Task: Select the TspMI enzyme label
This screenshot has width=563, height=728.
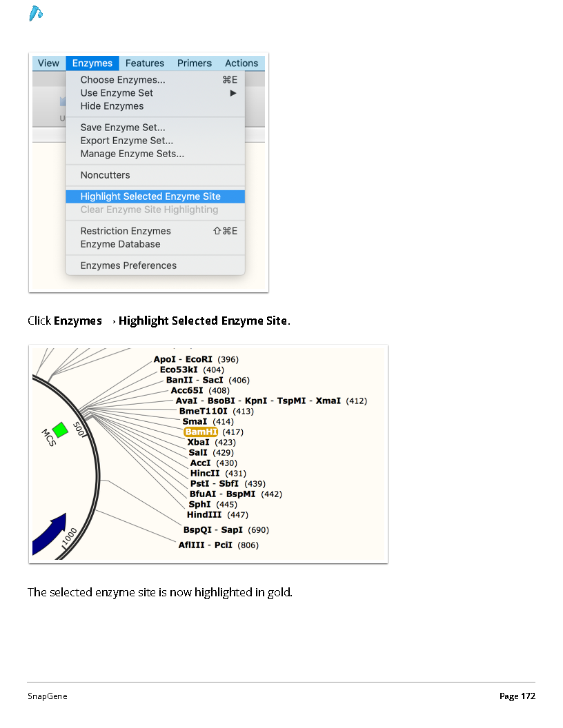Action: coord(291,401)
